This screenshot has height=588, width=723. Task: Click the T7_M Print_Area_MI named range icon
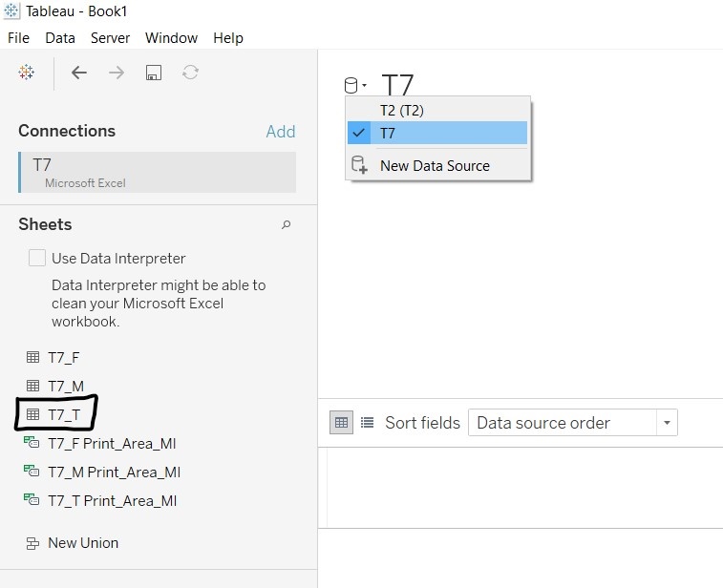click(x=32, y=472)
